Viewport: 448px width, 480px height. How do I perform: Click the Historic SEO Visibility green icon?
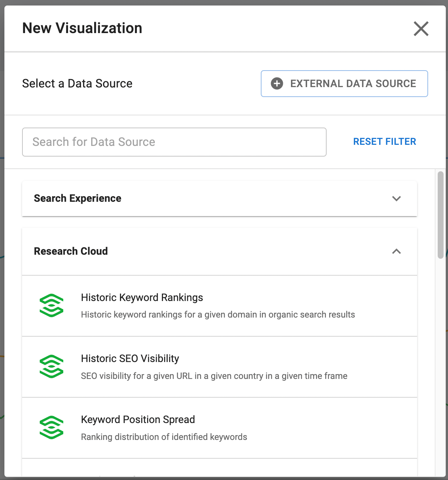(51, 366)
